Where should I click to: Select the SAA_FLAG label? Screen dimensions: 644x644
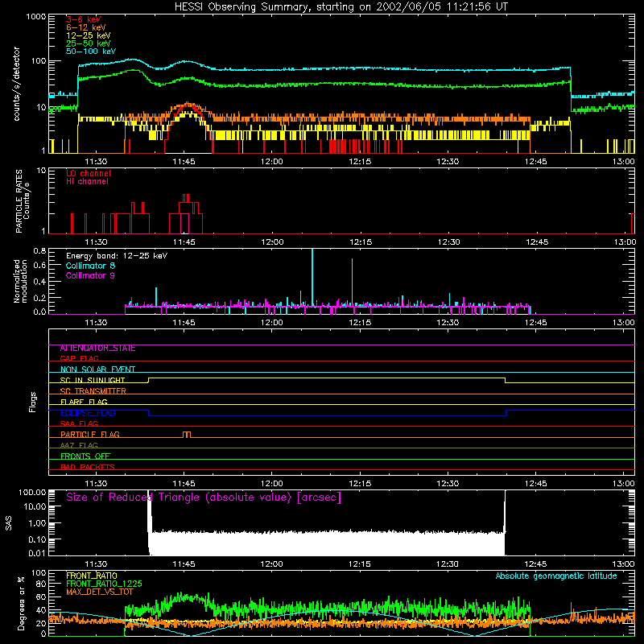(79, 424)
